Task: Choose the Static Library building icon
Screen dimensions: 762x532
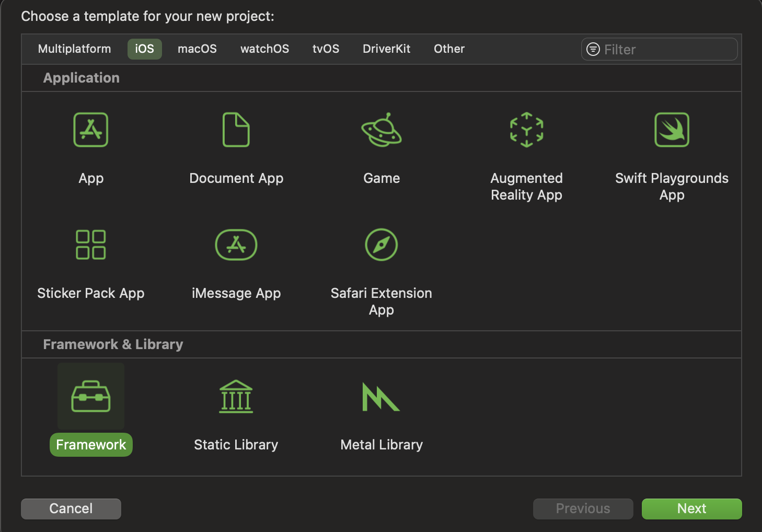Action: click(236, 397)
